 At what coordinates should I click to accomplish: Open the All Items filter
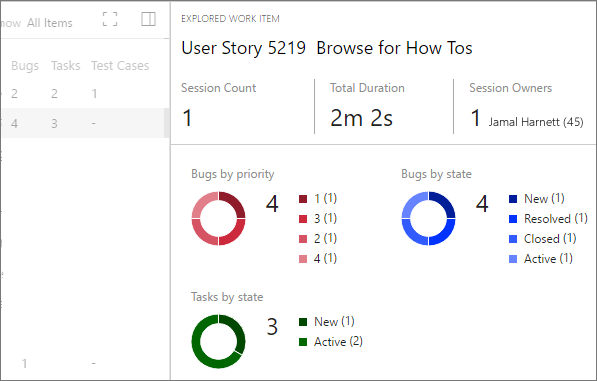[x=49, y=23]
